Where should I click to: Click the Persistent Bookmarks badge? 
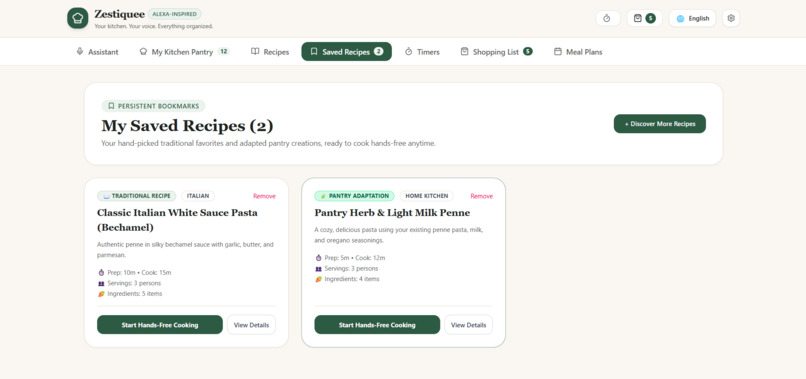[x=153, y=106]
